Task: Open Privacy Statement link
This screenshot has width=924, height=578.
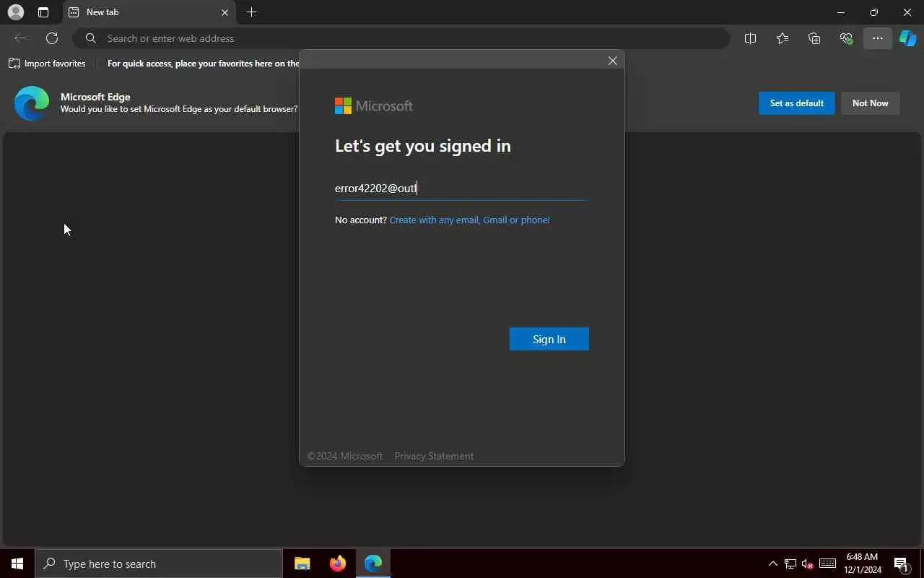Action: 434,456
